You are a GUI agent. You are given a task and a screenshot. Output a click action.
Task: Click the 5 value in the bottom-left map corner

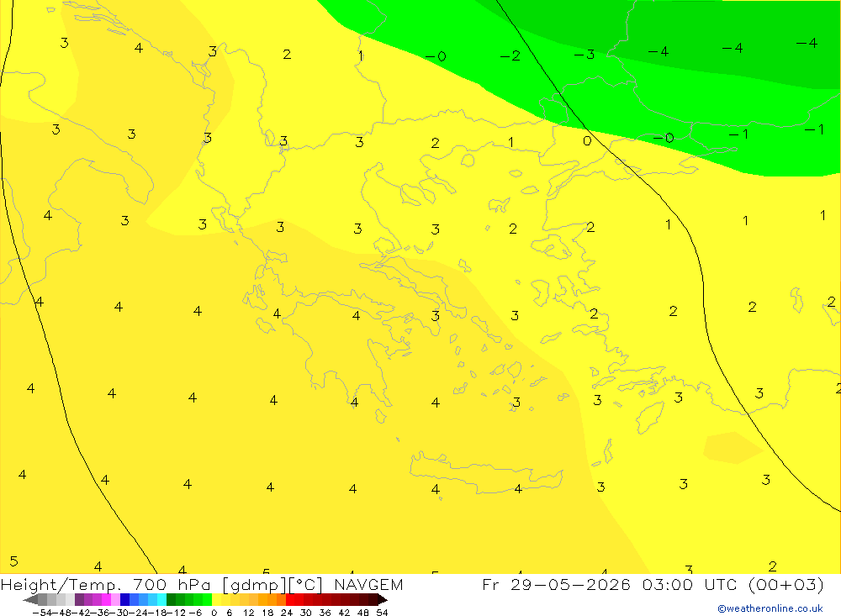[14, 561]
